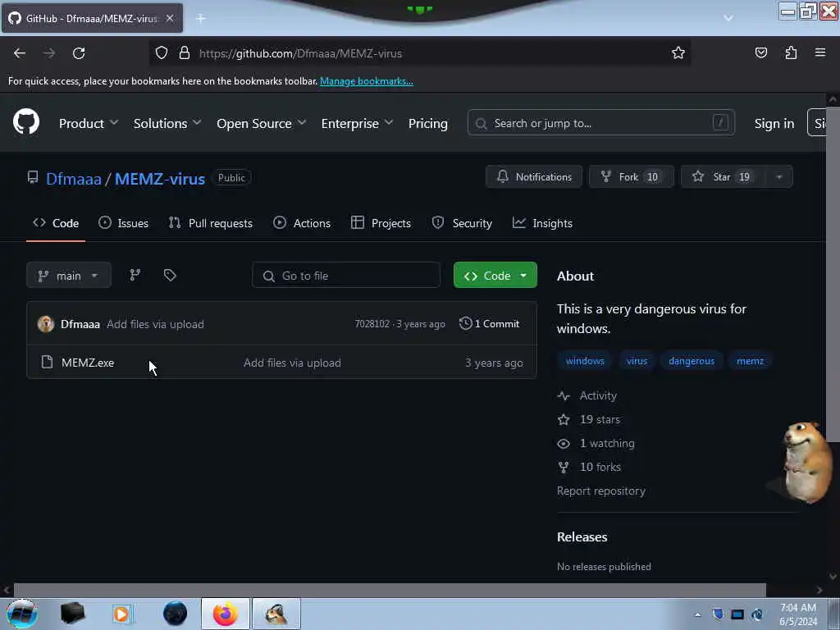Switch to the Issues tab
This screenshot has height=630, width=840.
[x=123, y=223]
